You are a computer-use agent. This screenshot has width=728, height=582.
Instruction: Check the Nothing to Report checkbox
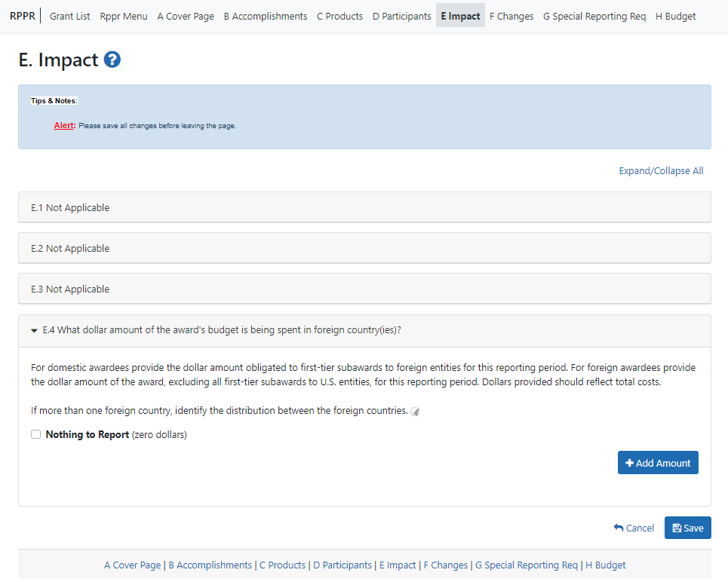pos(35,434)
